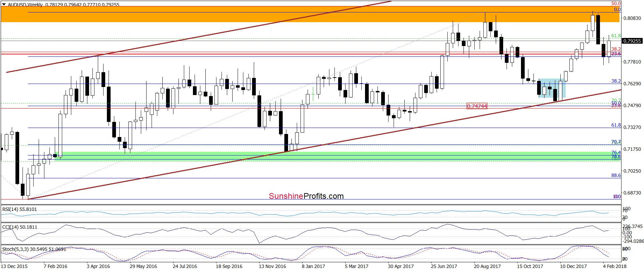
Task: Click the 13 Nov 2016 date label
Action: 272,266
